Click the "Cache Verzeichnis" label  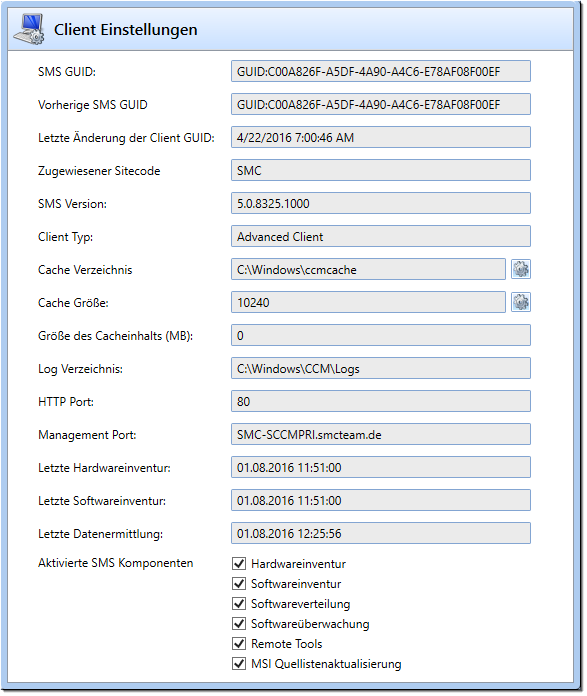[85, 270]
